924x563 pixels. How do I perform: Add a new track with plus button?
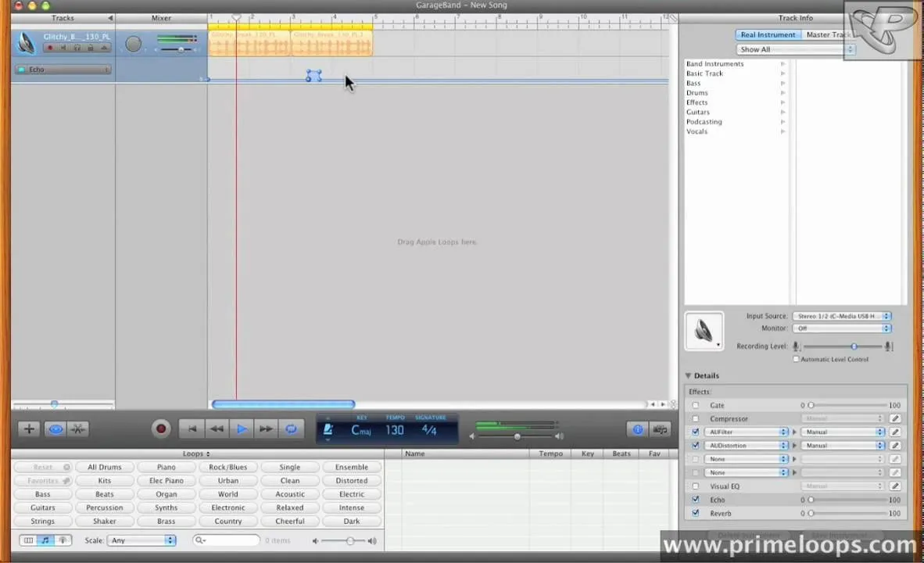(x=29, y=429)
